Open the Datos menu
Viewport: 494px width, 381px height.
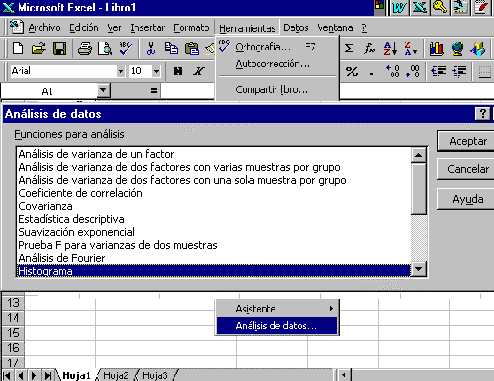coord(296,28)
